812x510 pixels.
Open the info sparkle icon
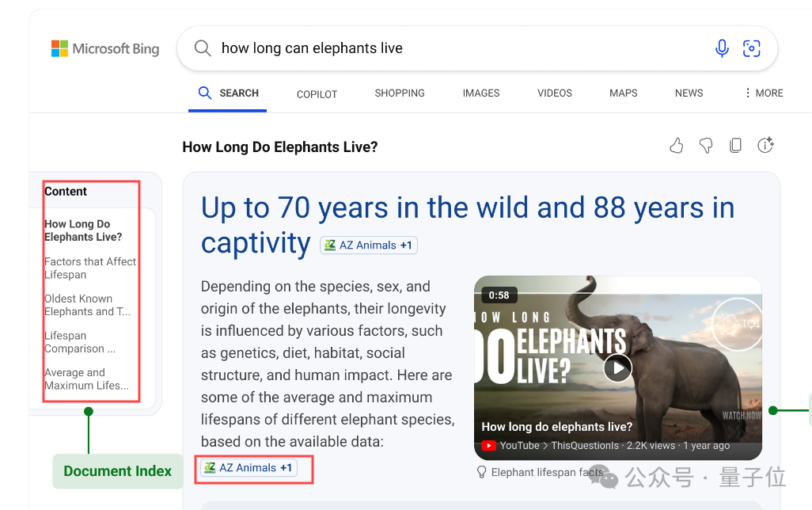765,146
